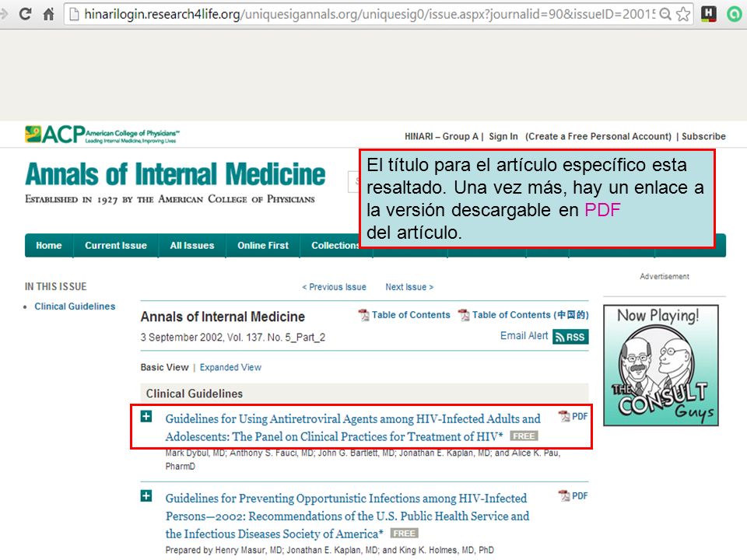Viewport: 747px width, 560px height.
Task: Switch to Expanded View
Action: pyautogui.click(x=230, y=368)
